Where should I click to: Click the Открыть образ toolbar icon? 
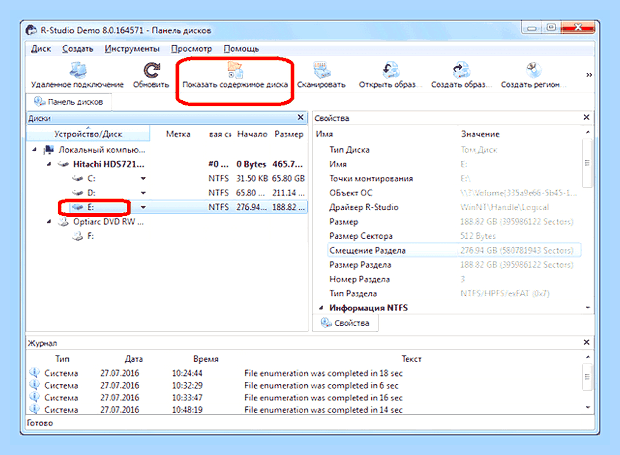(391, 70)
